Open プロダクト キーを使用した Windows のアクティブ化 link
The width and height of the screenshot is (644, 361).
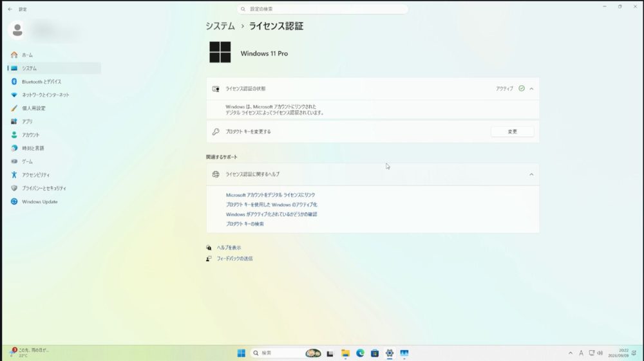272,205
